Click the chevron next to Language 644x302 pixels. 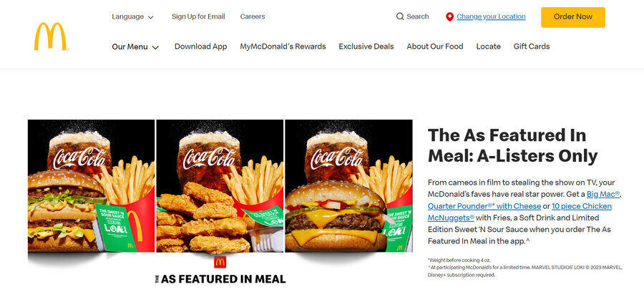(x=150, y=17)
